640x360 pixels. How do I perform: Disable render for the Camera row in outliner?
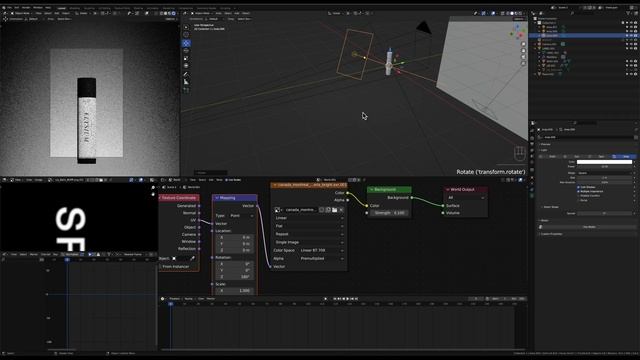click(636, 44)
